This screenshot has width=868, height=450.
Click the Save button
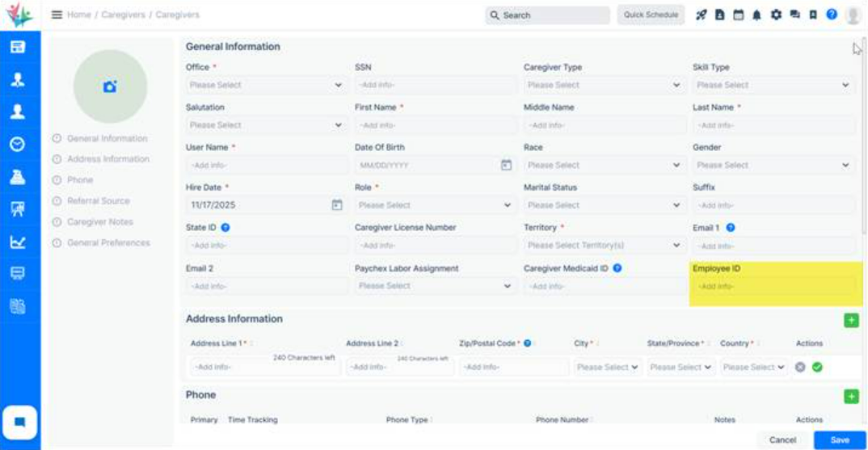[840, 440]
